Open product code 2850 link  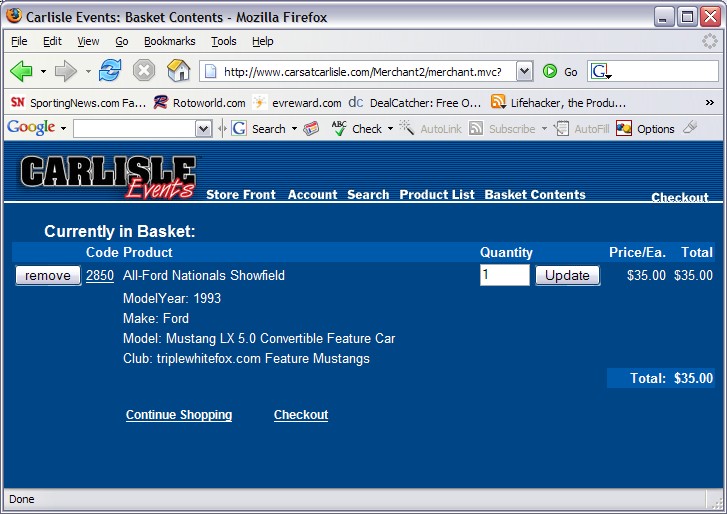pos(100,276)
